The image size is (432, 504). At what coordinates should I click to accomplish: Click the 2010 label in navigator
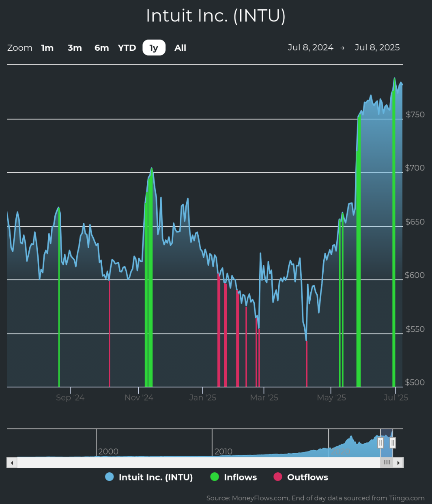coord(224,451)
